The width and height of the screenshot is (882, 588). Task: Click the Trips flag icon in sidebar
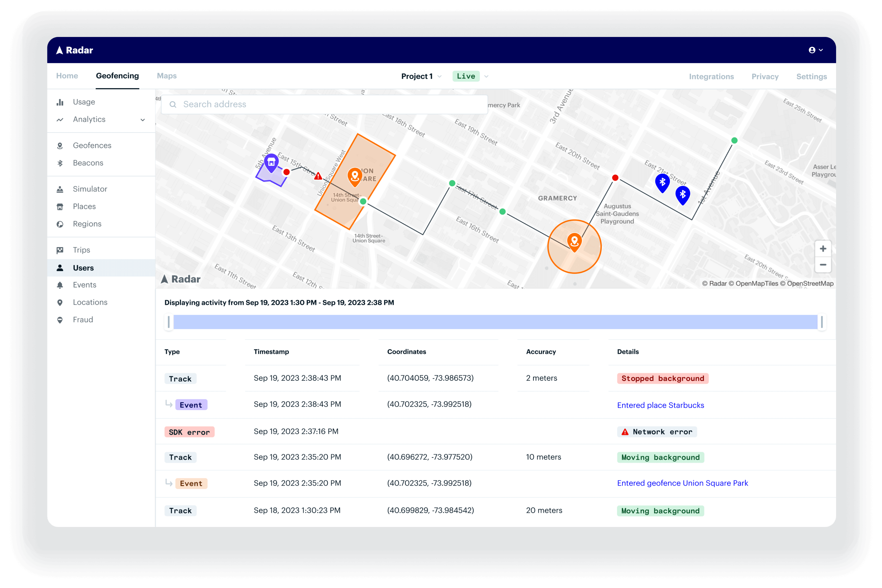pyautogui.click(x=60, y=250)
